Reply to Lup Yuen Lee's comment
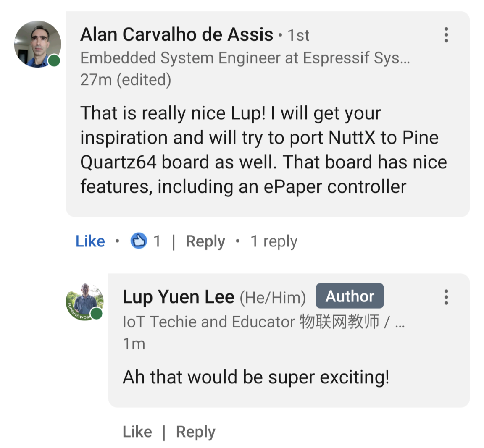Image resolution: width=484 pixels, height=448 pixels. coord(195,432)
